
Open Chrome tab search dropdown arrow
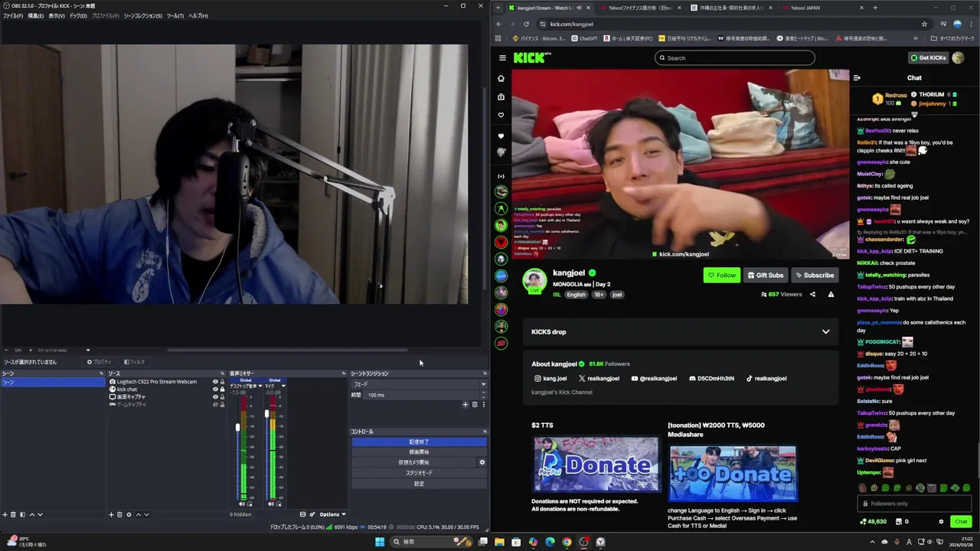pos(498,8)
